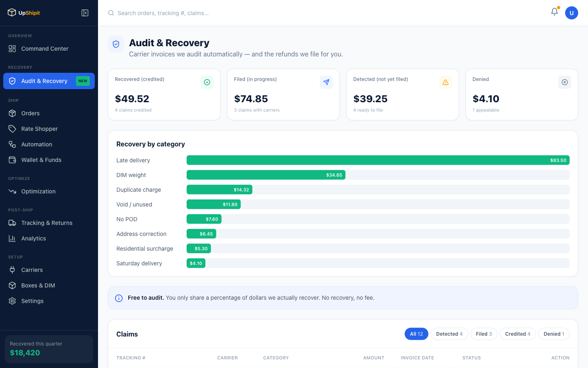The height and width of the screenshot is (368, 588).
Task: Click the $74.85 filed amount
Action: (251, 99)
